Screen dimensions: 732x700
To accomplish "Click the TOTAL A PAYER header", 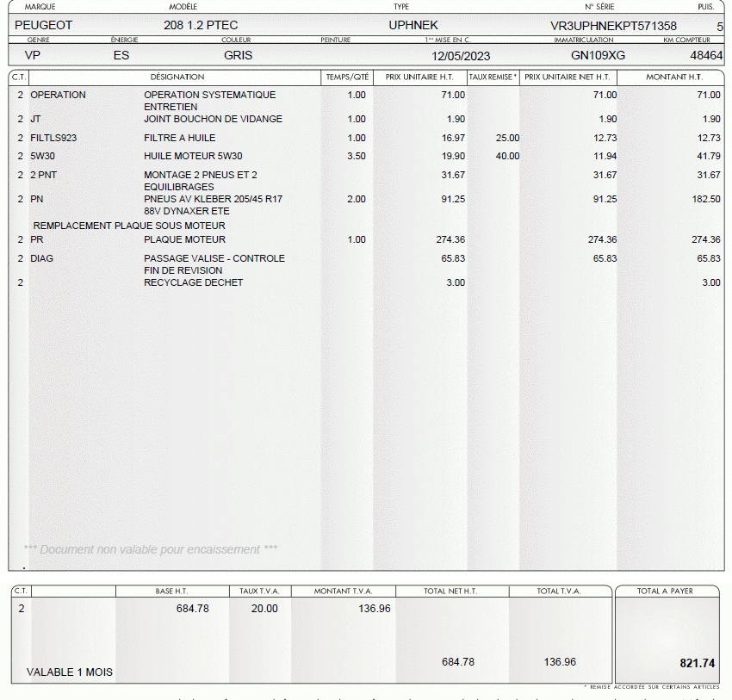I will [665, 592].
